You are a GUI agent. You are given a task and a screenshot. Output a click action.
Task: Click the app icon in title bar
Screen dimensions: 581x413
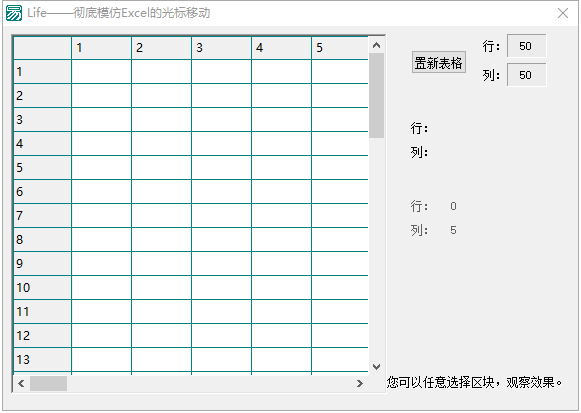14,13
